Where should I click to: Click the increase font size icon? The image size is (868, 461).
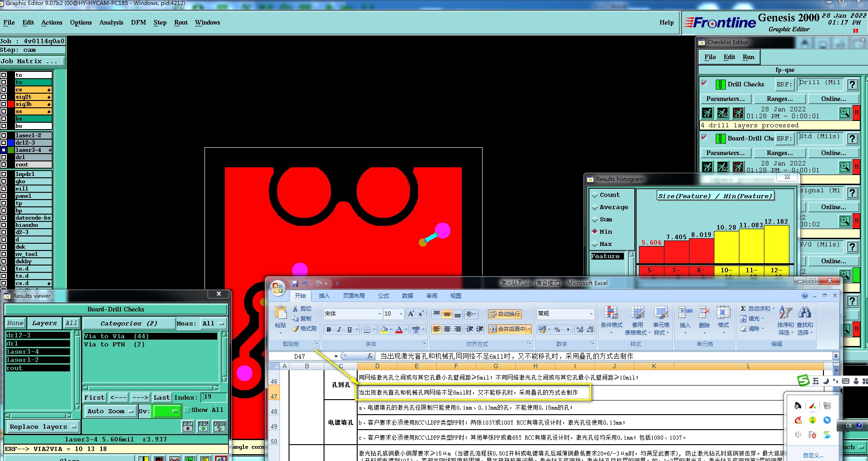click(411, 314)
